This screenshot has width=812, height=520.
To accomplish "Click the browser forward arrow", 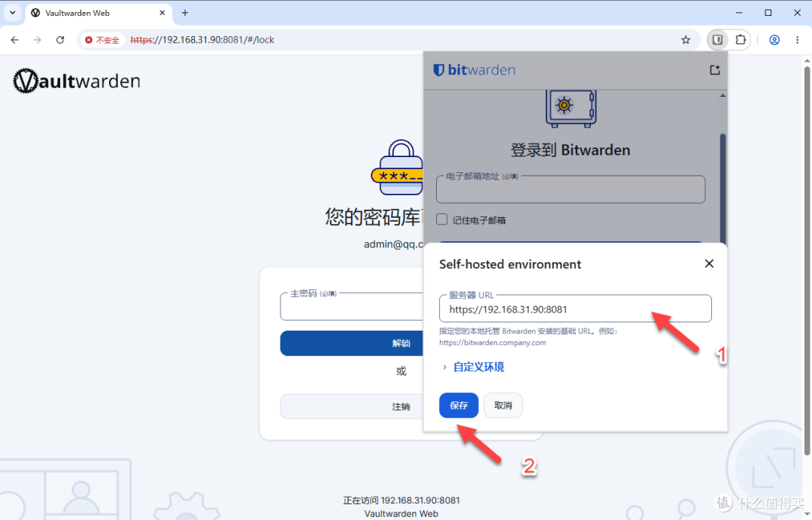I will pos(38,40).
